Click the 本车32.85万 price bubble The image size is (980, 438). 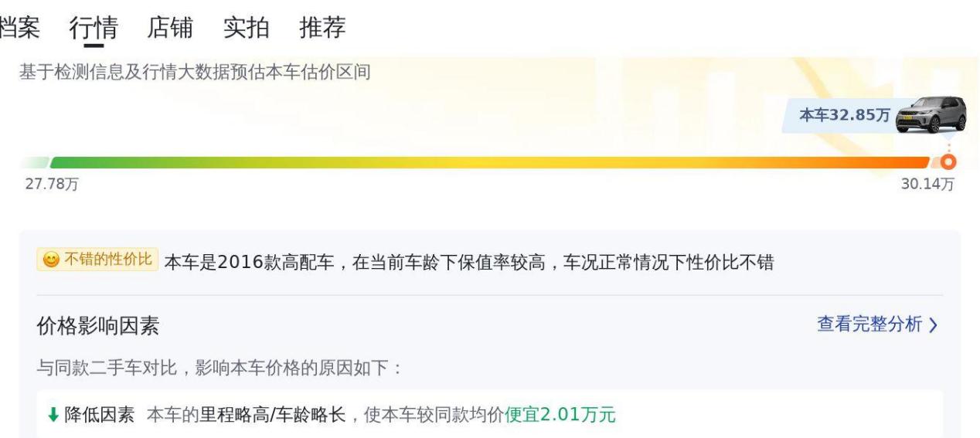click(x=845, y=116)
